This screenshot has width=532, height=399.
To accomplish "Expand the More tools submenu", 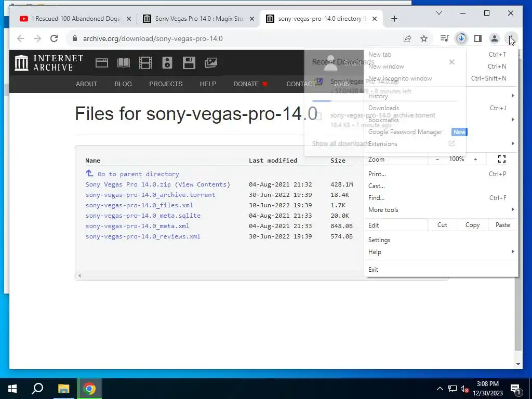I will pyautogui.click(x=441, y=210).
